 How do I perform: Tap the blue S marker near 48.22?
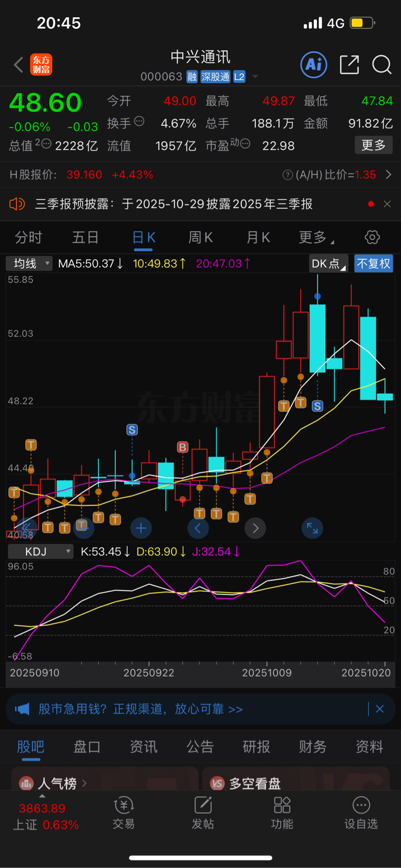pyautogui.click(x=317, y=406)
